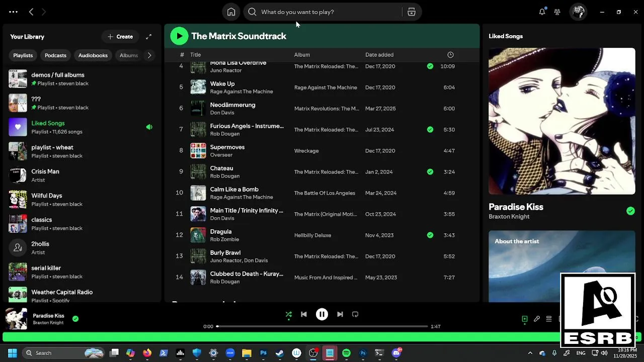
Task: Toggle liked checkmark for Furious Angels
Action: [430, 130]
